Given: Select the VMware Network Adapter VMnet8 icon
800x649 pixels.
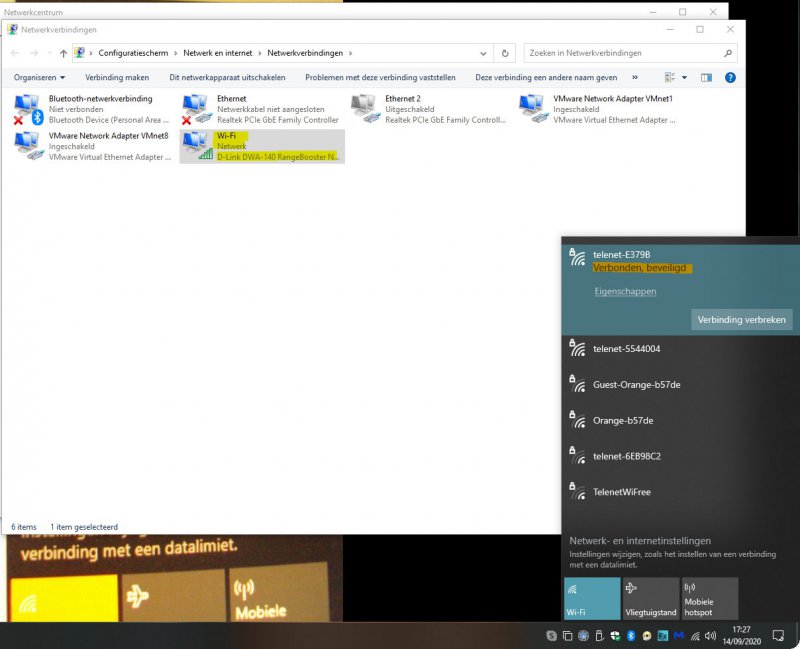Looking at the screenshot, I should [x=28, y=145].
